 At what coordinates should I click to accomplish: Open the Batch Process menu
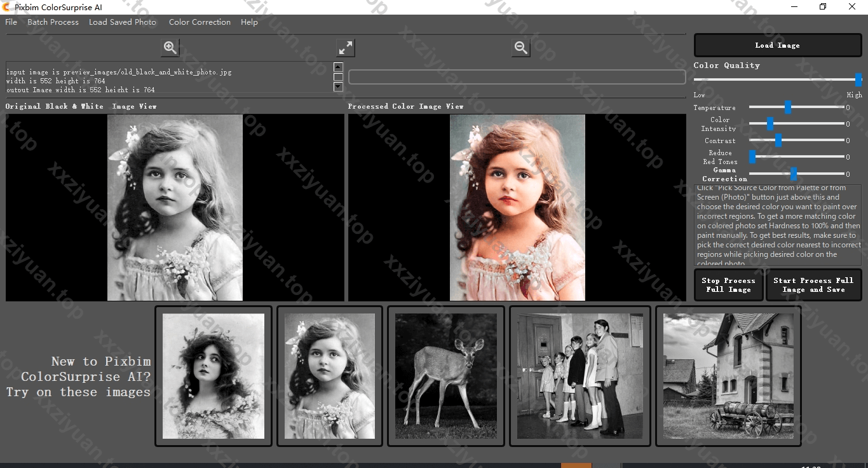[53, 22]
